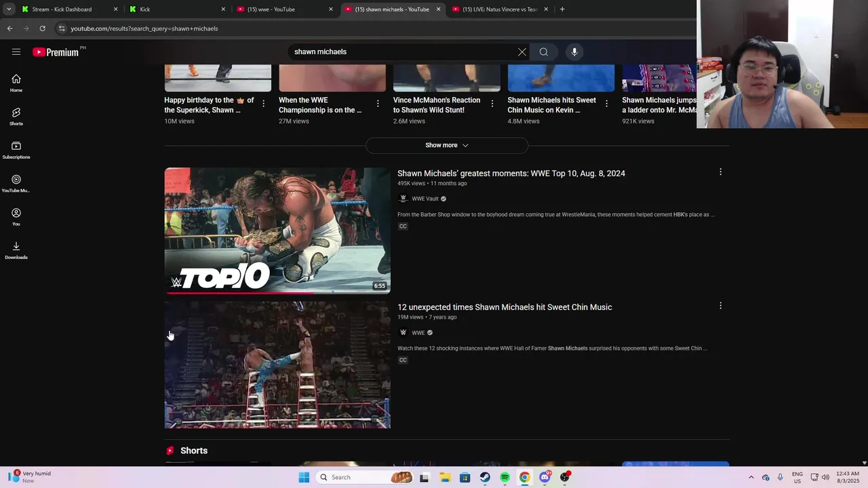Open options menu for Happy birthday short
The image size is (868, 488).
point(264,104)
